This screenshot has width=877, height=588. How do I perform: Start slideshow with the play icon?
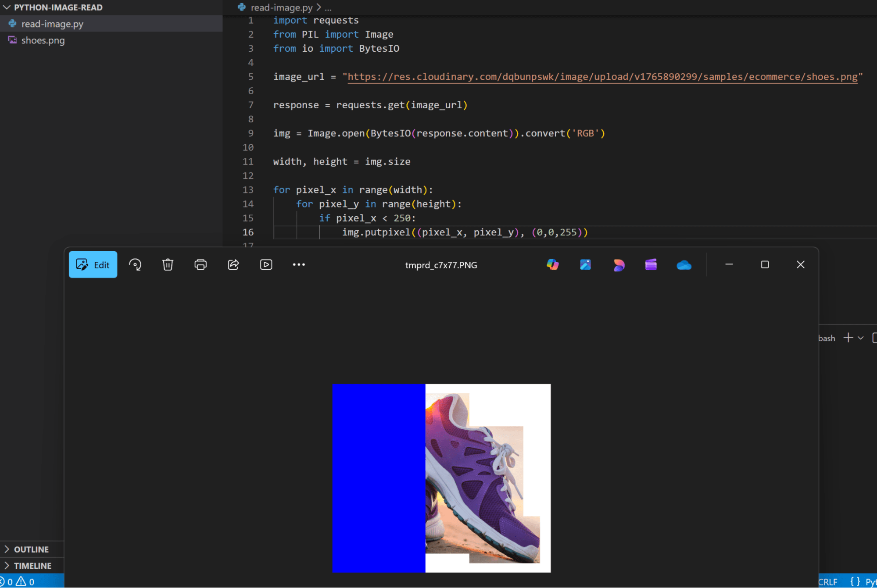pyautogui.click(x=266, y=265)
